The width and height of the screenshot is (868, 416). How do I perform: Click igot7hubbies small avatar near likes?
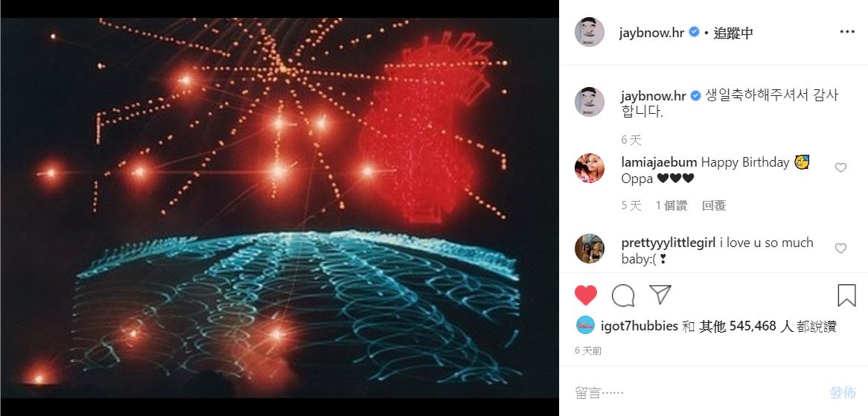click(x=585, y=326)
